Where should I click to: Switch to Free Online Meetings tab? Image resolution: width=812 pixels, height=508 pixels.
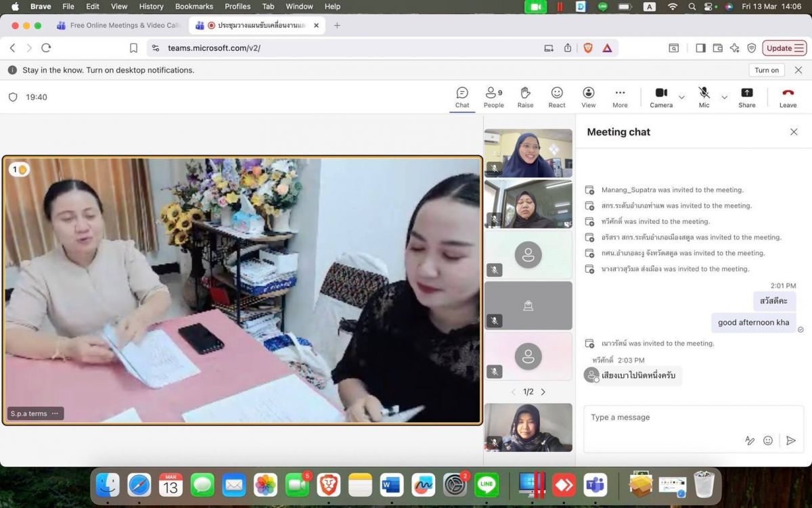point(118,26)
